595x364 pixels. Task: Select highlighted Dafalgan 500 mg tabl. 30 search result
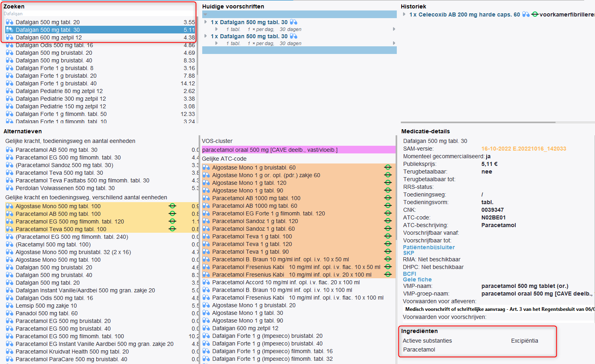[100, 30]
